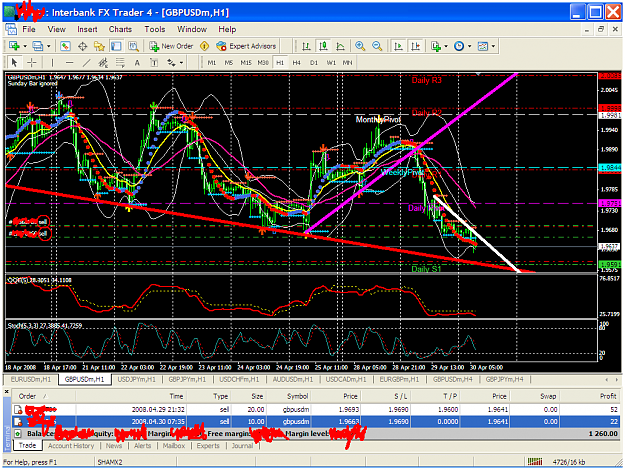Select the Text tool
The width and height of the screenshot is (625, 470).
(x=137, y=63)
